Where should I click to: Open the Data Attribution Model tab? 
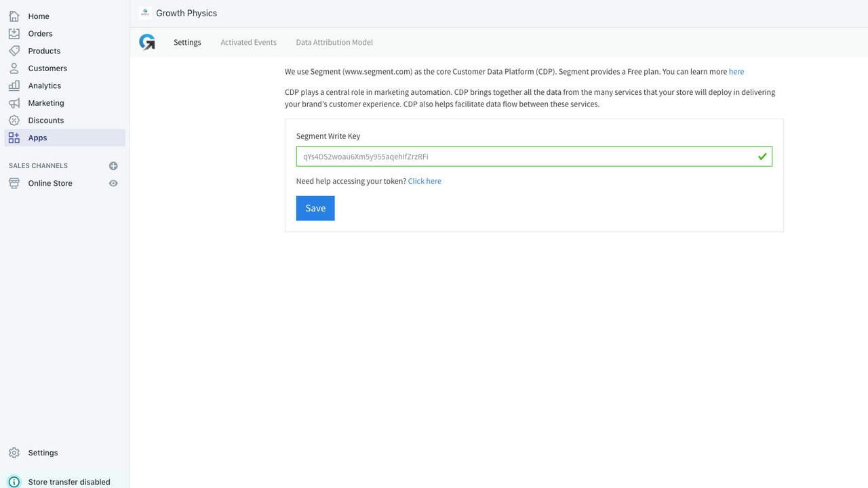click(334, 42)
